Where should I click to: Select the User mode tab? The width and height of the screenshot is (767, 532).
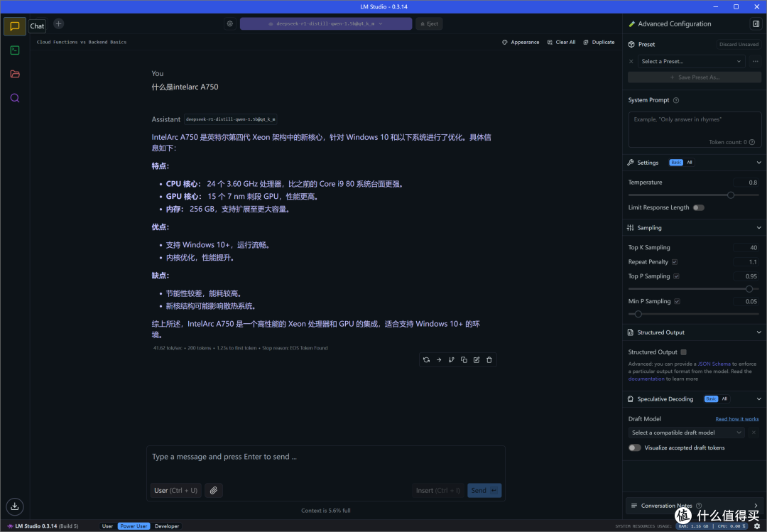point(108,526)
